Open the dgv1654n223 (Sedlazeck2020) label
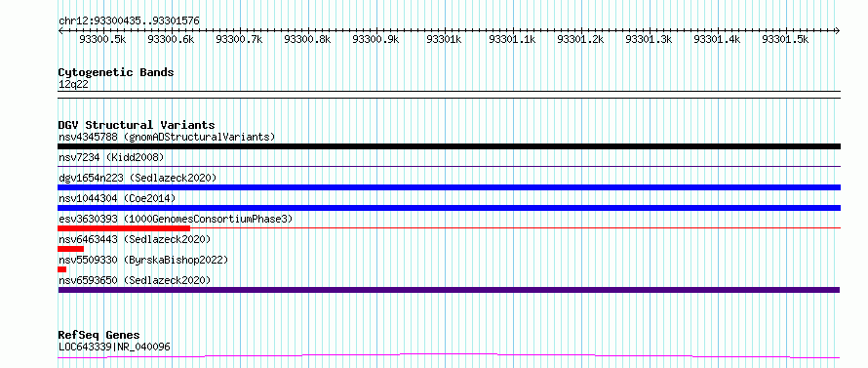 pos(138,178)
